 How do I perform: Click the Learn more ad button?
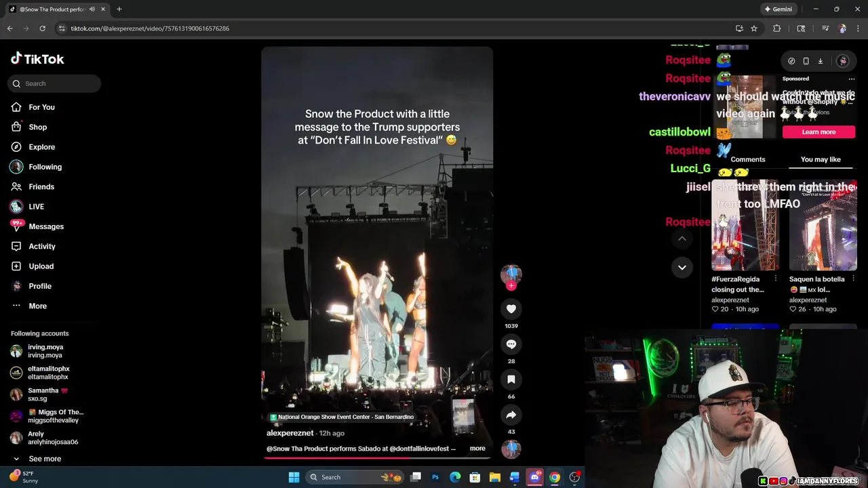818,132
